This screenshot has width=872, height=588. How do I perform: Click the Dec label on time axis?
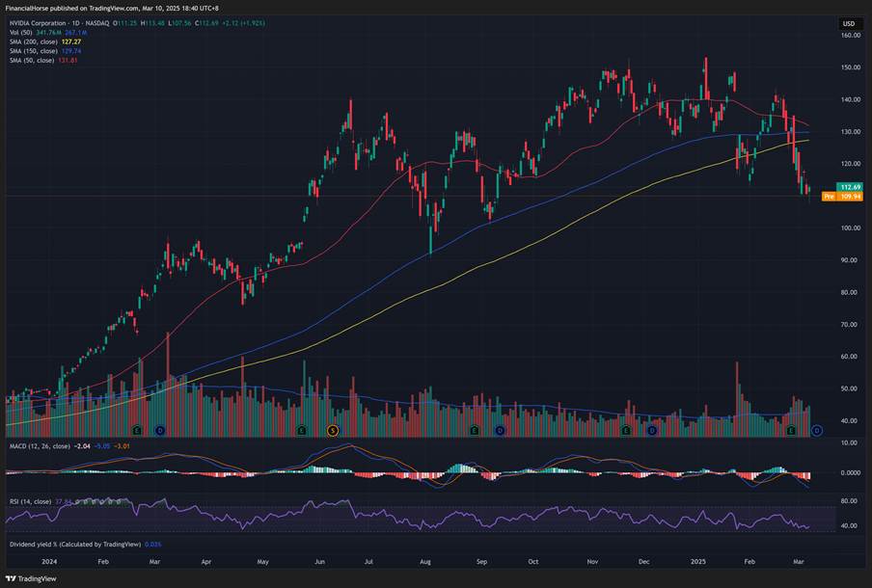pos(644,562)
